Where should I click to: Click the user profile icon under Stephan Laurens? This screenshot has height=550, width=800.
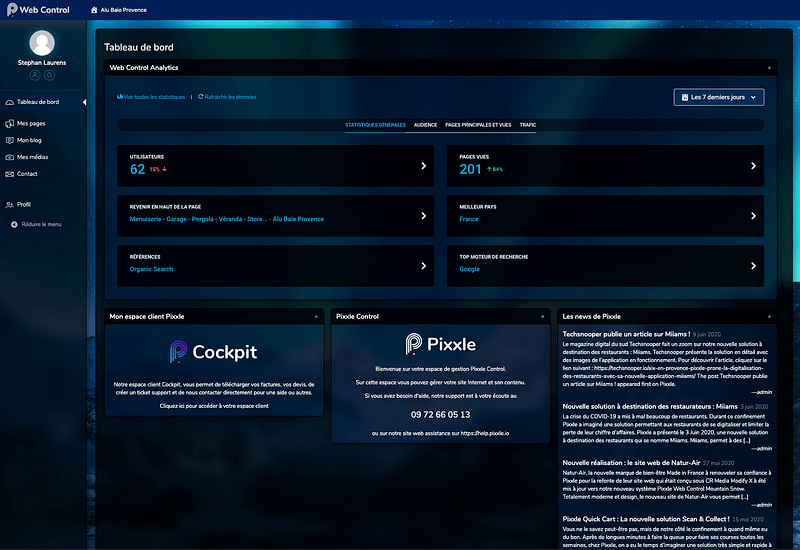(x=35, y=75)
